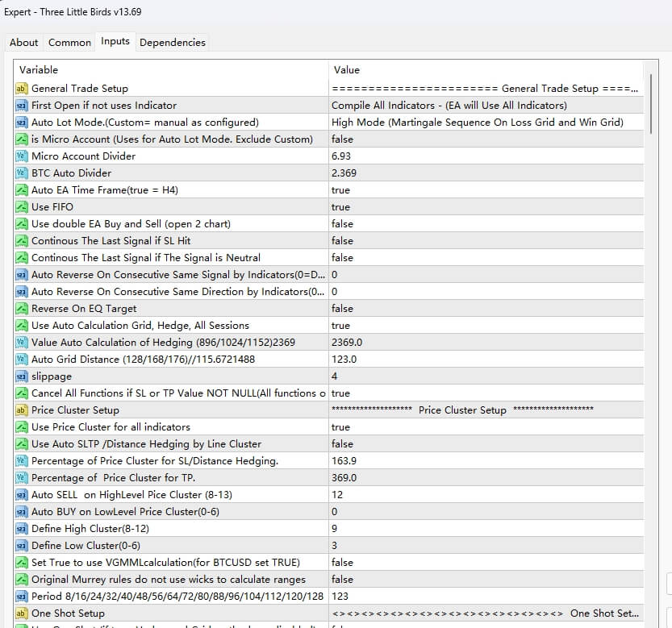Click the Variable column header
Viewport: 672px width, 628px height.
[x=171, y=70]
